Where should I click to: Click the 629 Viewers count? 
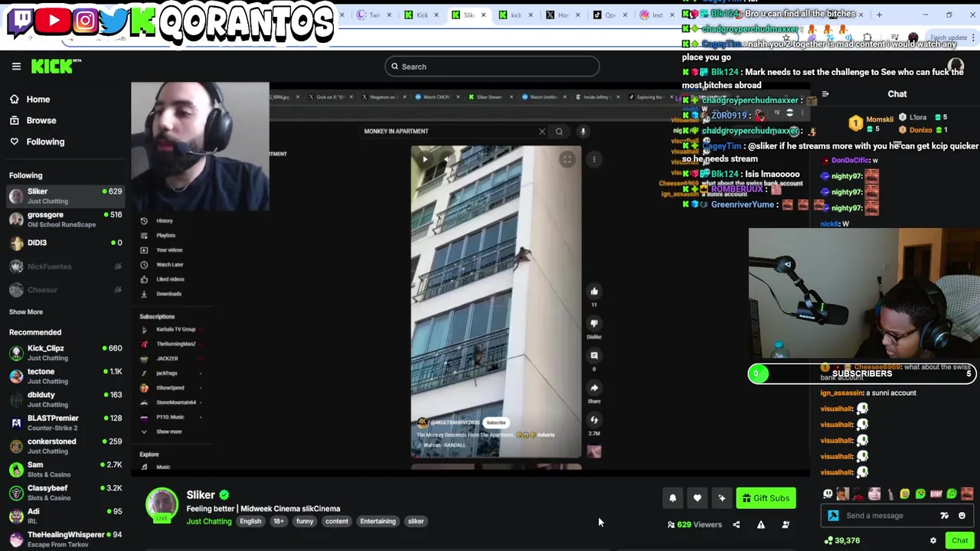point(695,525)
